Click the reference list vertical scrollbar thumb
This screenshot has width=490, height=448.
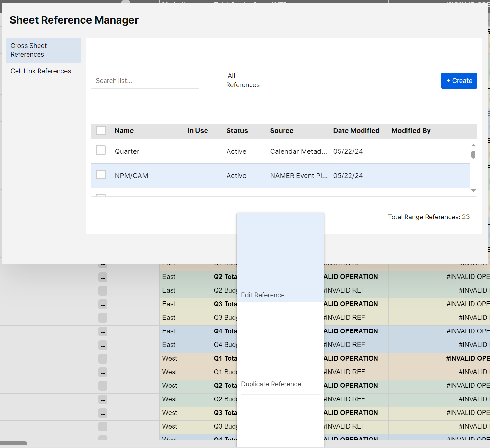pyautogui.click(x=473, y=154)
